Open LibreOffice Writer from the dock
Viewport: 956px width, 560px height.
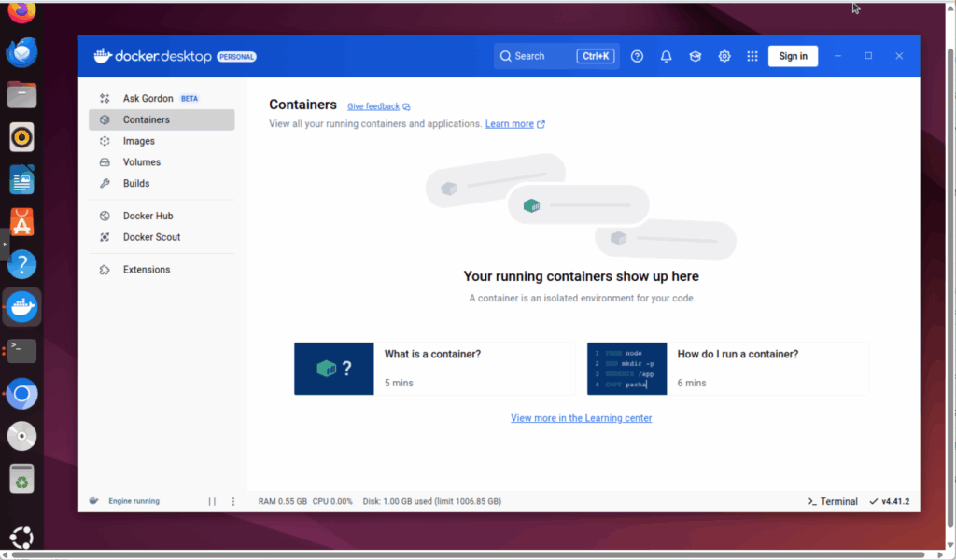tap(22, 180)
